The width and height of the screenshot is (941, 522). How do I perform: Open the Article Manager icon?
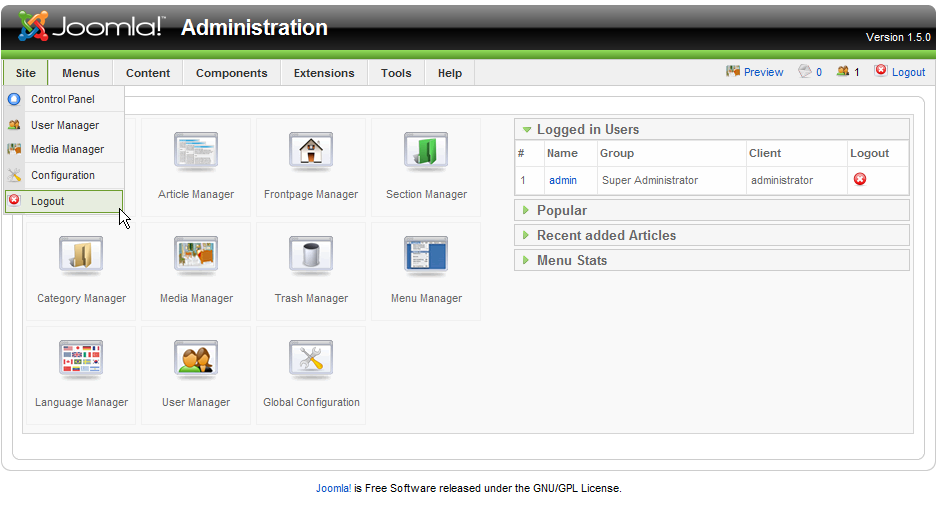click(196, 165)
